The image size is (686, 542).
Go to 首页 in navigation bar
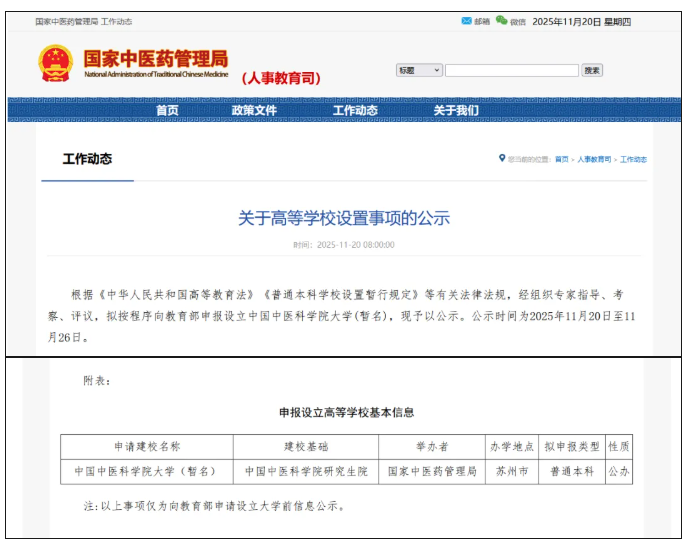(167, 110)
